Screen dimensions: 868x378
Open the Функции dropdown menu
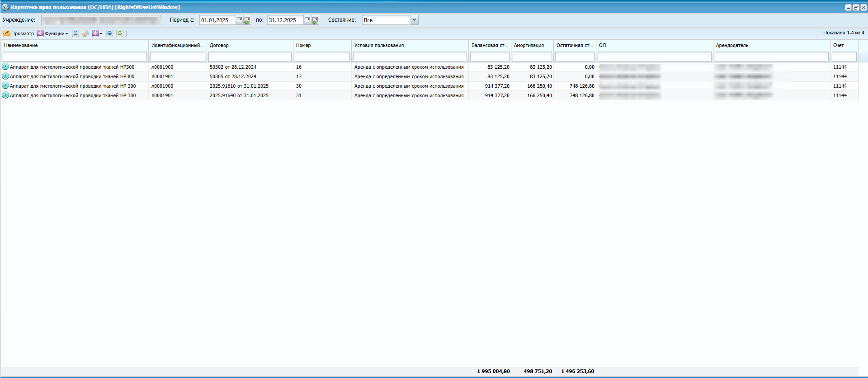tap(53, 33)
